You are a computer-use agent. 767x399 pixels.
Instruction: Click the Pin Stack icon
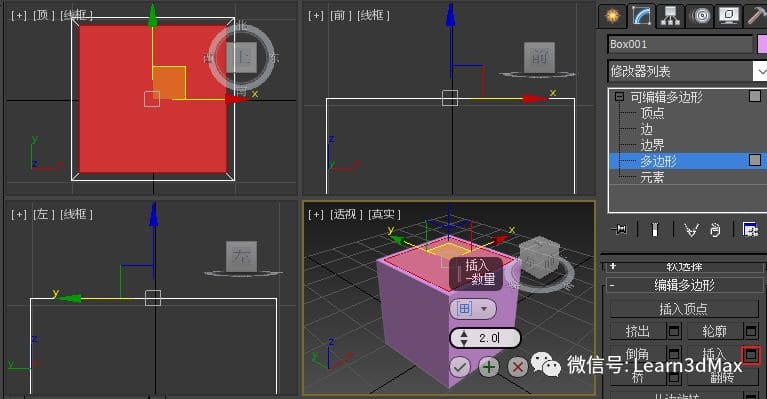(x=620, y=229)
